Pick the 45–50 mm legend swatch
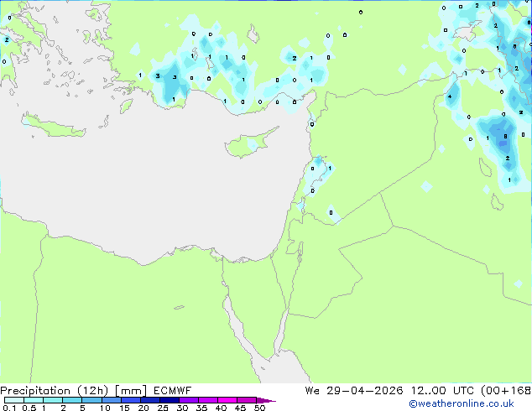This screenshot has height=411, width=532. [x=247, y=400]
